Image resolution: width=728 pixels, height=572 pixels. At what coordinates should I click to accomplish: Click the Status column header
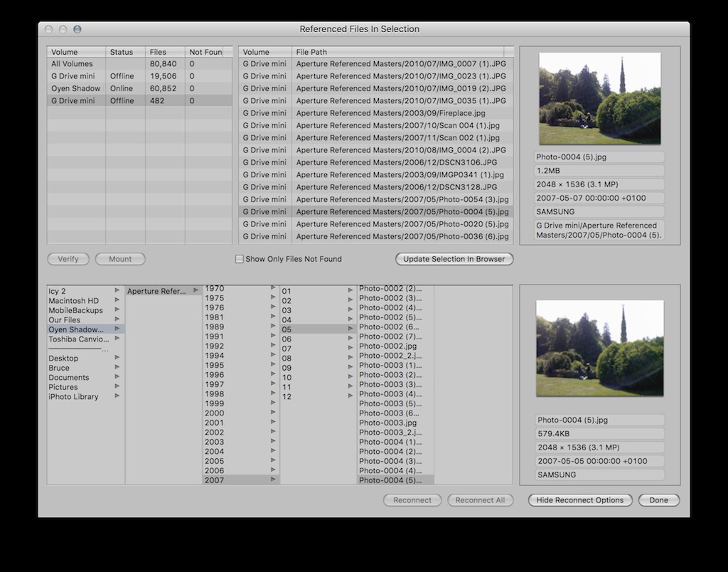point(125,52)
